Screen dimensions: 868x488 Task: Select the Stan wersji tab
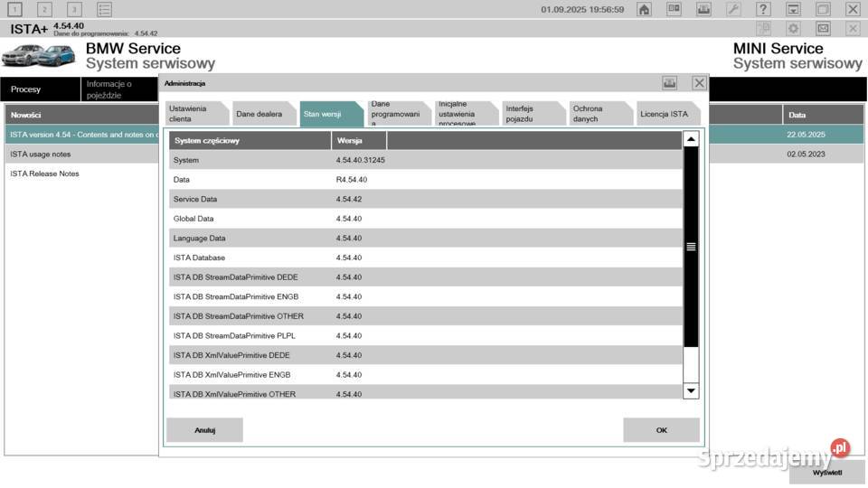[x=331, y=114]
